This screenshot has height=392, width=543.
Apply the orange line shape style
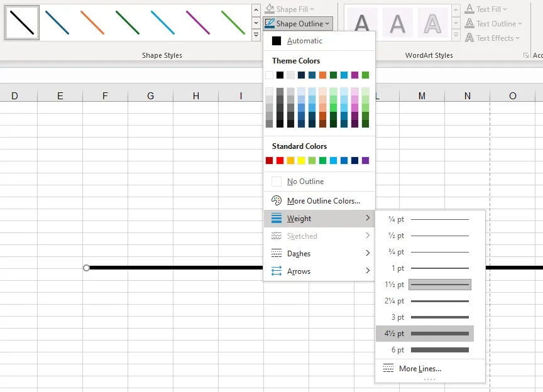pos(92,23)
